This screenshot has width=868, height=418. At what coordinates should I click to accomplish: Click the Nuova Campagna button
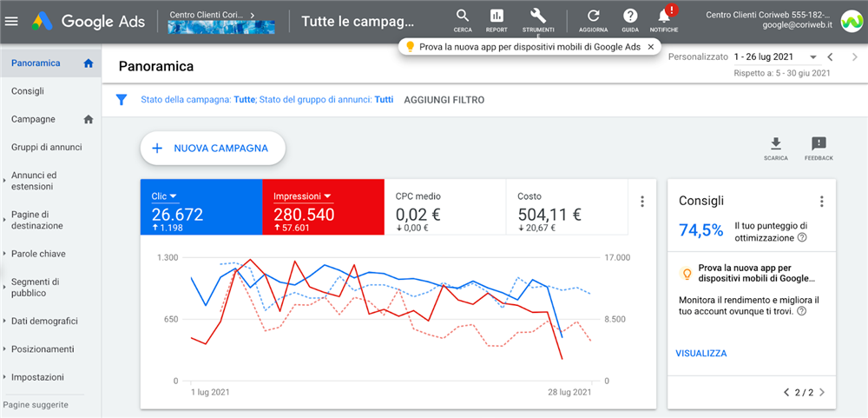[x=214, y=148]
